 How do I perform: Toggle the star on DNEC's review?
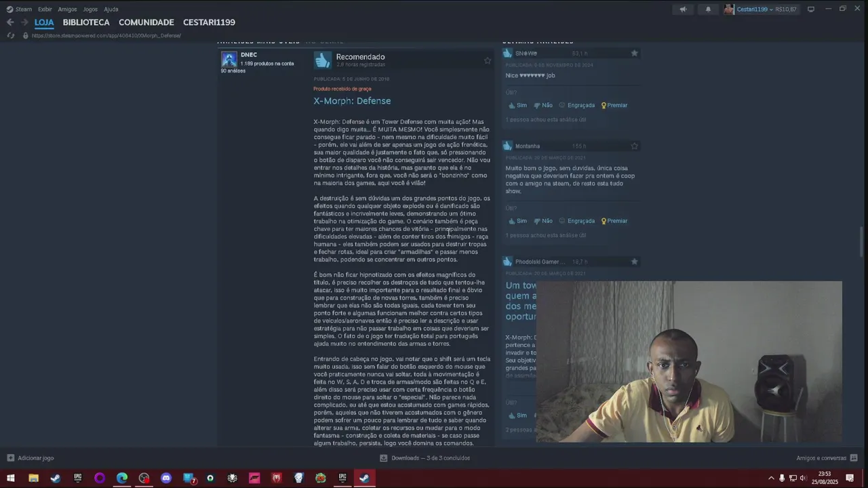[x=487, y=60]
